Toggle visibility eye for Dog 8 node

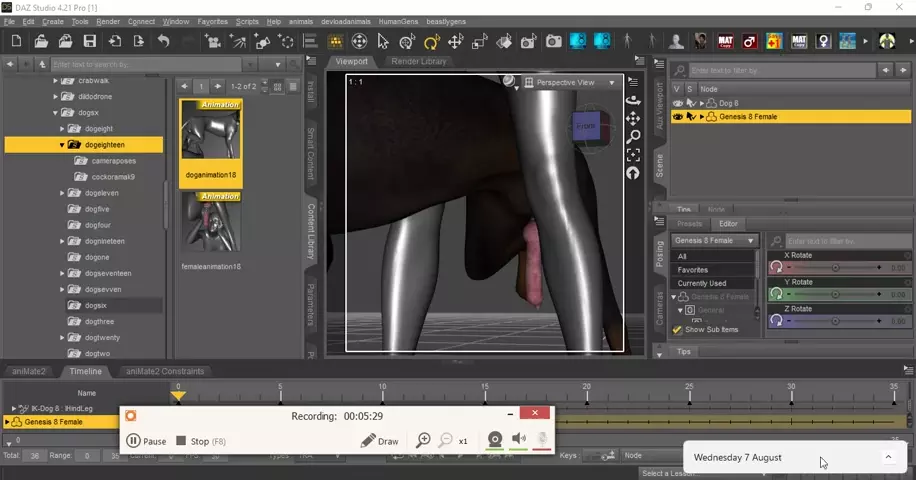coord(678,103)
